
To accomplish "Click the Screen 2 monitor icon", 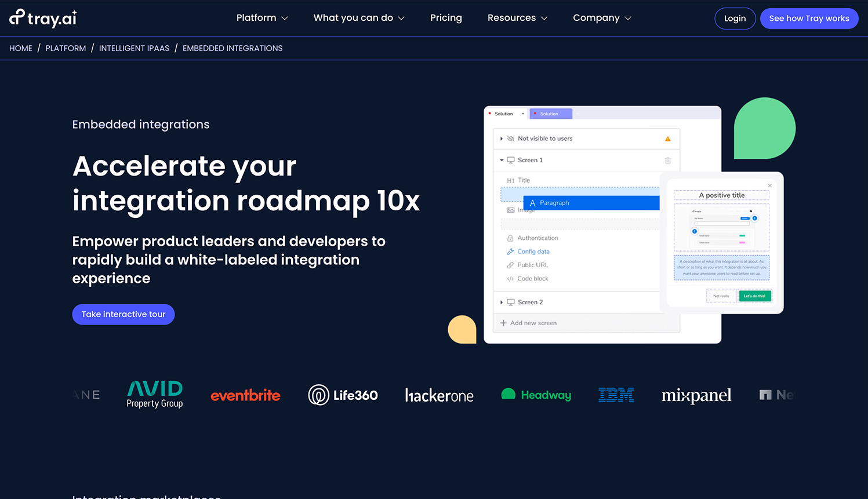I will 511,303.
